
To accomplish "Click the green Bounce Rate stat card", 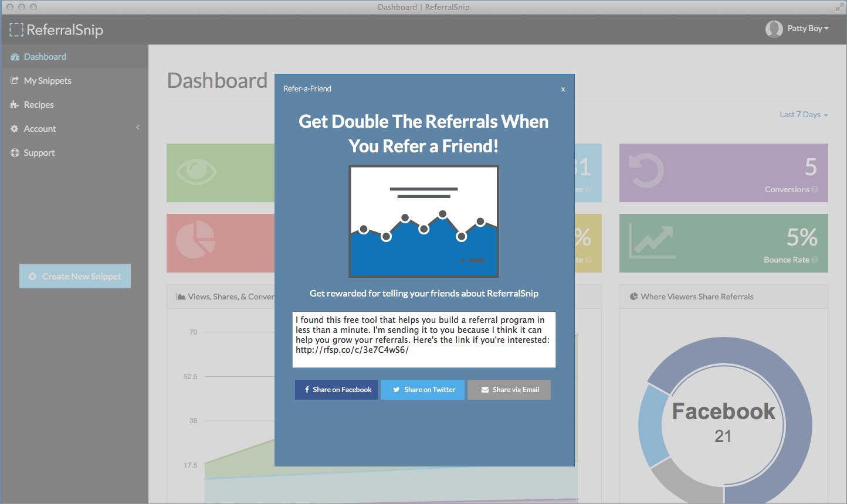I will click(724, 243).
